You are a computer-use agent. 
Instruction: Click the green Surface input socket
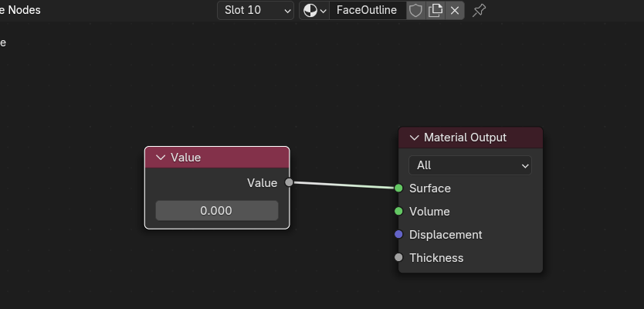[398, 188]
